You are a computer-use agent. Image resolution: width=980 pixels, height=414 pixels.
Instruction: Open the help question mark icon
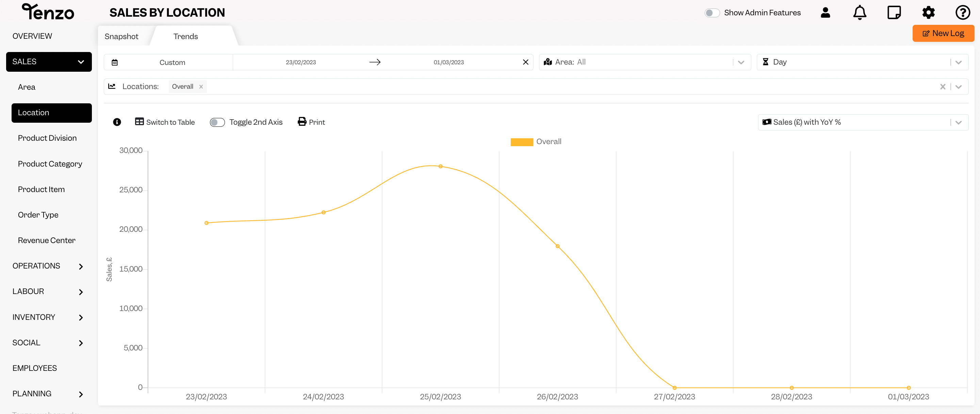(x=963, y=12)
